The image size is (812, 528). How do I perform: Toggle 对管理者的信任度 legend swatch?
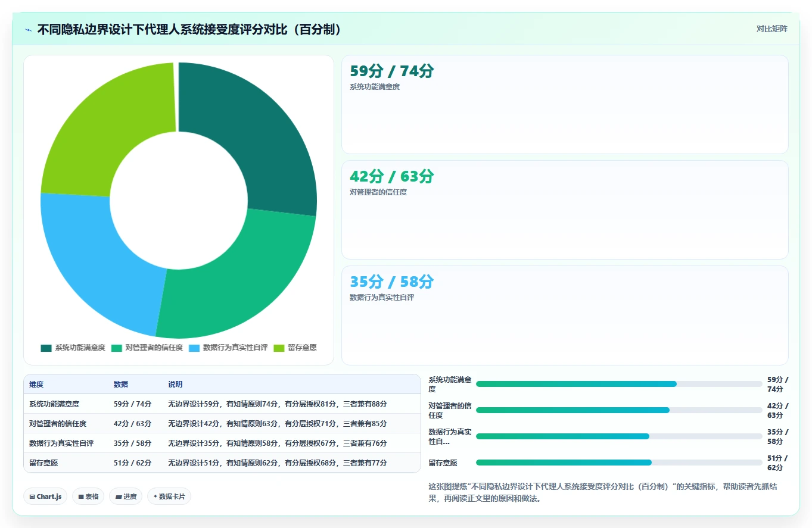click(116, 348)
